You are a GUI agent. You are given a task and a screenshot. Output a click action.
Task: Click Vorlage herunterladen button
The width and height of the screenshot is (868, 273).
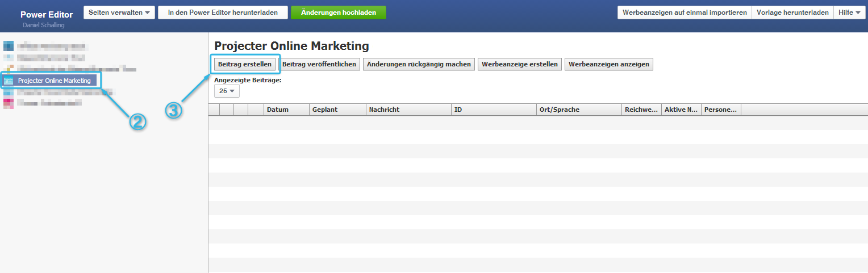tap(792, 12)
